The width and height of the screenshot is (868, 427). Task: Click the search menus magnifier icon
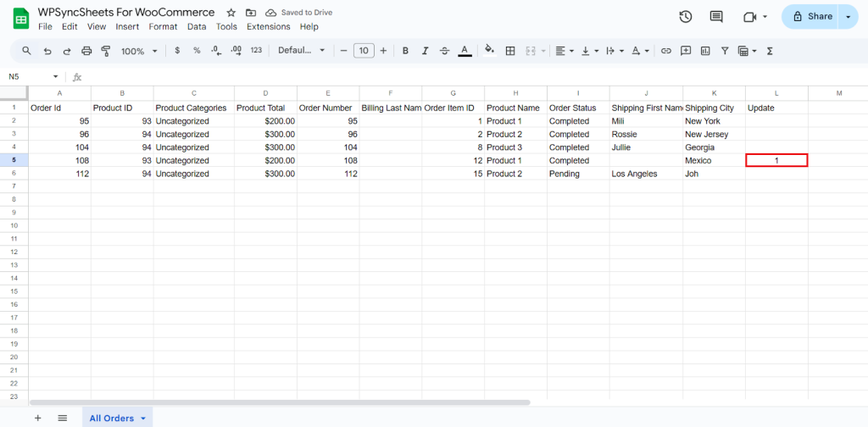coord(26,51)
